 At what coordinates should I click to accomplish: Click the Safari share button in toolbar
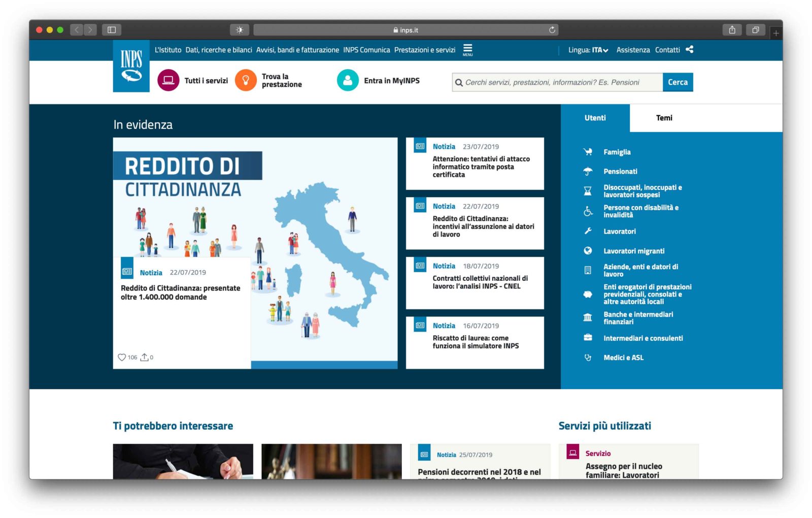(732, 30)
